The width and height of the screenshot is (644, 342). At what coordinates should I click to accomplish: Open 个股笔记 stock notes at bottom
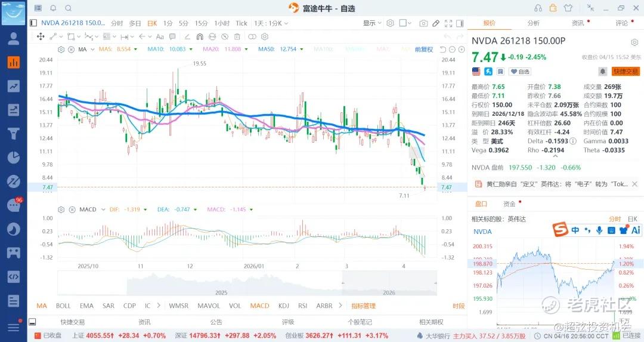tap(360, 322)
